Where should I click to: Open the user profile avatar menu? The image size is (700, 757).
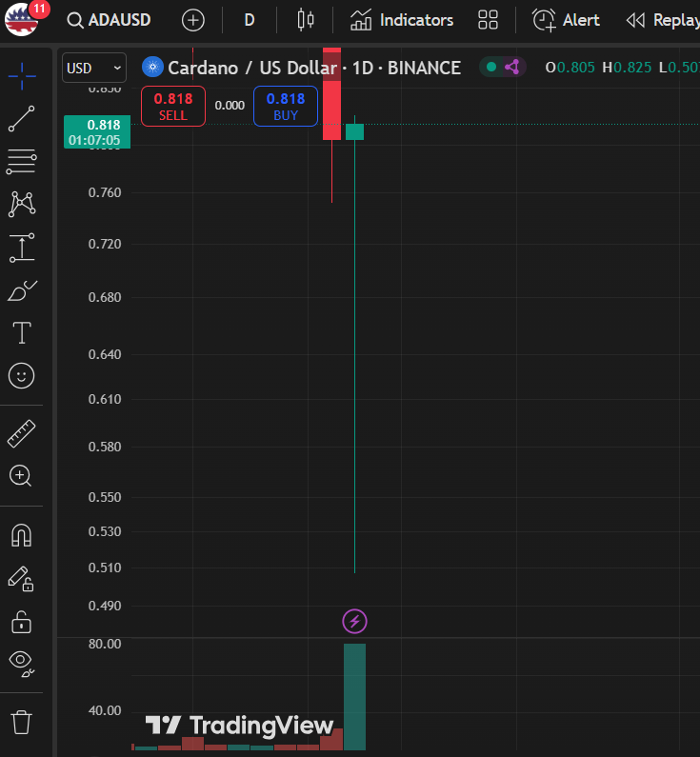tap(20, 20)
